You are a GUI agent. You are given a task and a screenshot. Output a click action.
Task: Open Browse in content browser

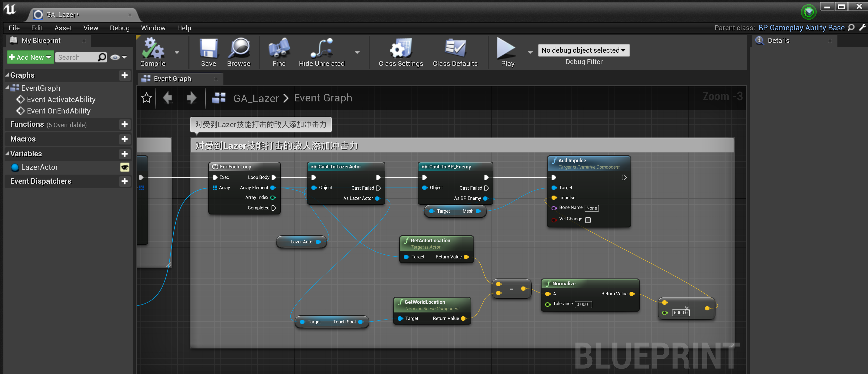[x=238, y=49]
